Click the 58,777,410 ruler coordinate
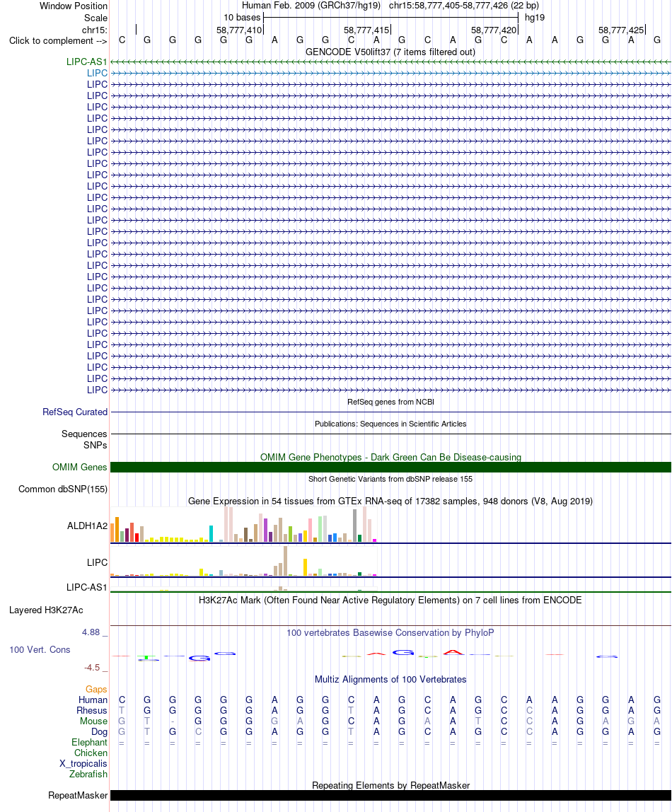This screenshot has width=672, height=812. pyautogui.click(x=239, y=30)
